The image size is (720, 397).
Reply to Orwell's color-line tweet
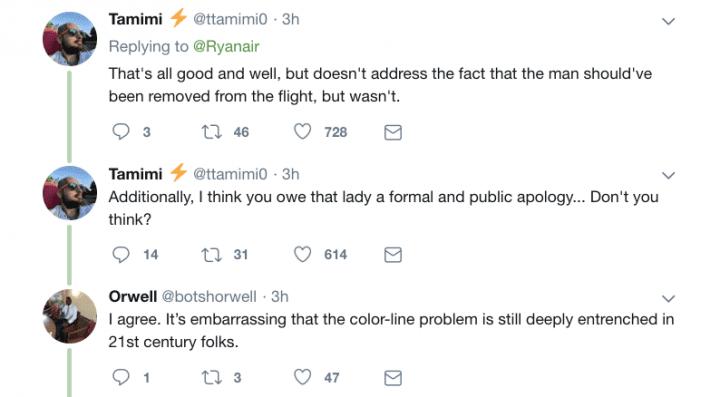(x=121, y=377)
